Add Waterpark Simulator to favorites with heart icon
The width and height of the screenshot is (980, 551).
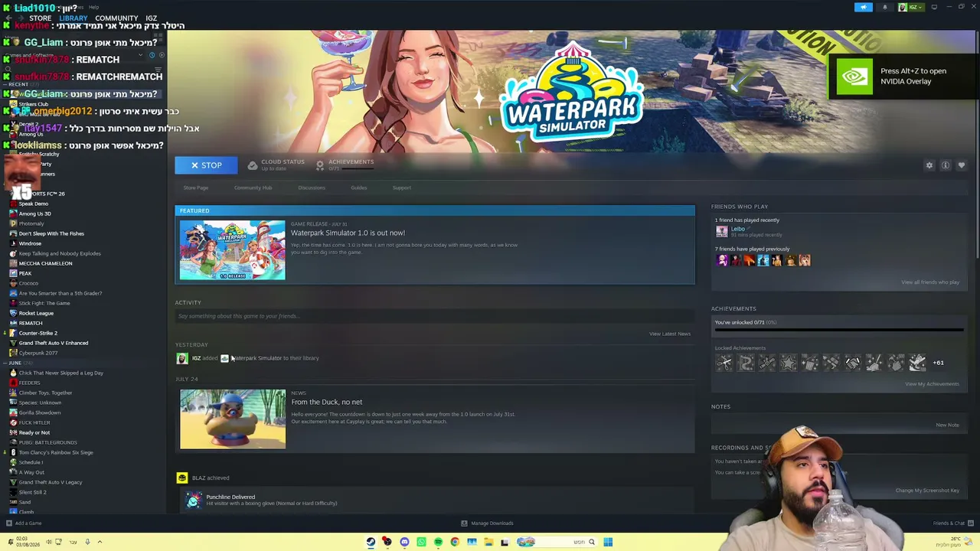point(962,165)
